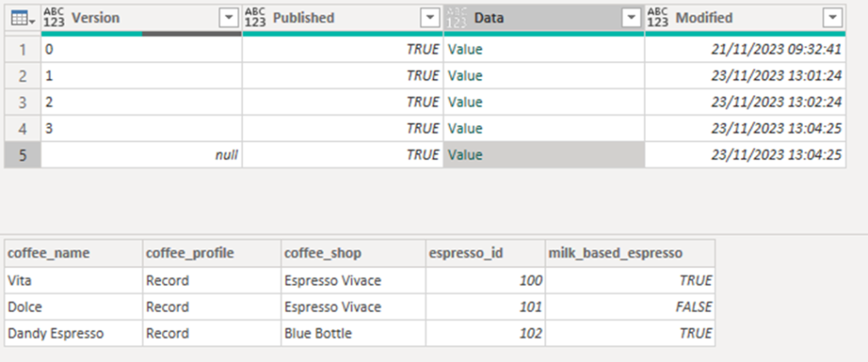Image resolution: width=868 pixels, height=362 pixels.
Task: Click the Value link in row 5
Action: (465, 155)
